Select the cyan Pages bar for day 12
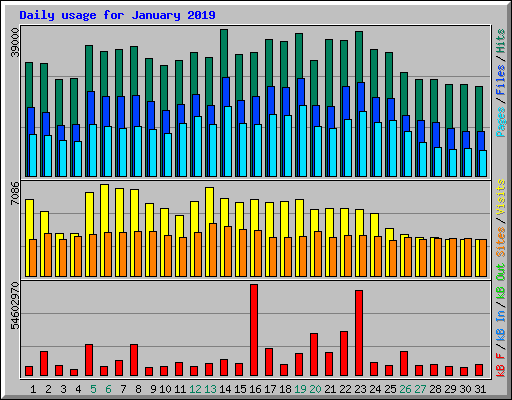The height and width of the screenshot is (400, 512). [198, 146]
